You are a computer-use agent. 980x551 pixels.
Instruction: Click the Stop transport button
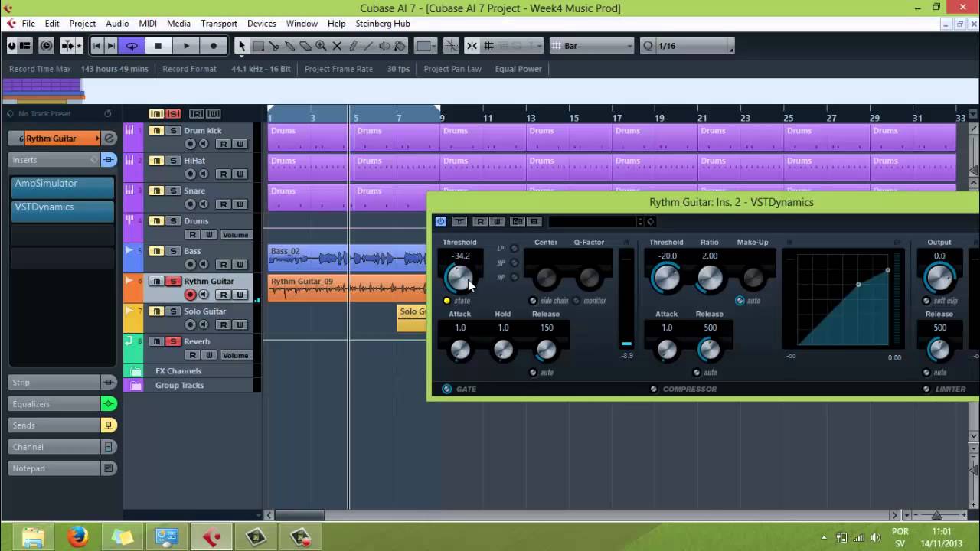click(158, 46)
